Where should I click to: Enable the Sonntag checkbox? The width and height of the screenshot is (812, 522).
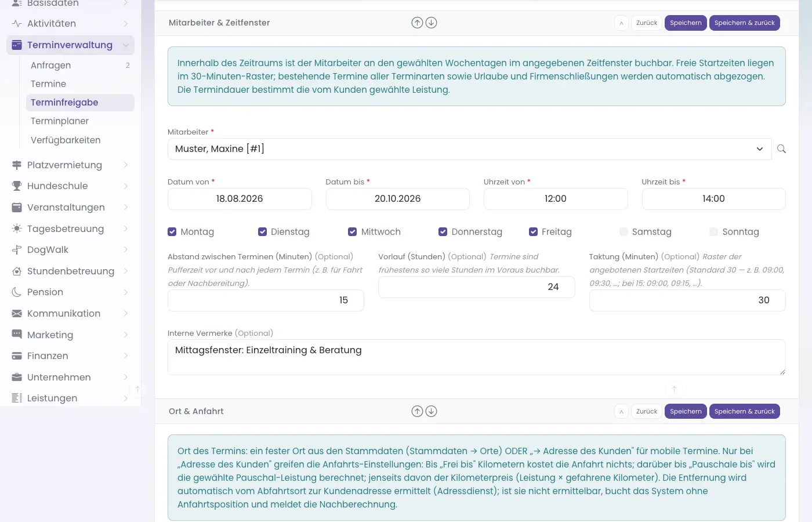(x=714, y=232)
